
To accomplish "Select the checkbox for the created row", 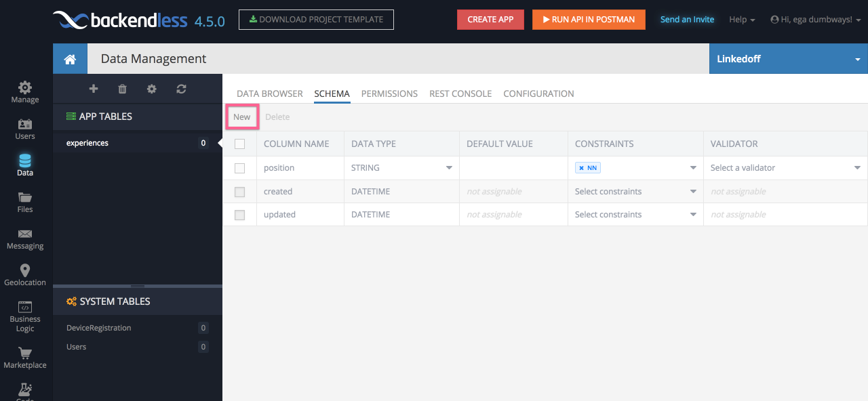I will click(x=239, y=191).
